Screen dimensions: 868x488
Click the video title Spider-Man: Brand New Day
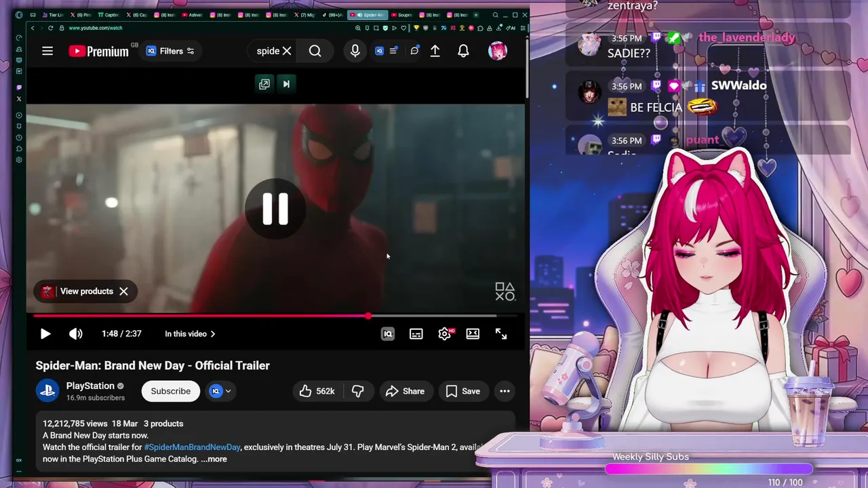pos(153,365)
